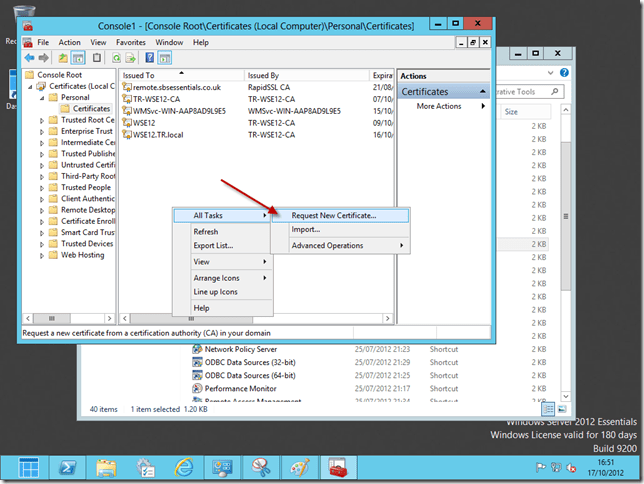Select Import... in the All Tasks submenu
The image size is (644, 484).
point(305,230)
